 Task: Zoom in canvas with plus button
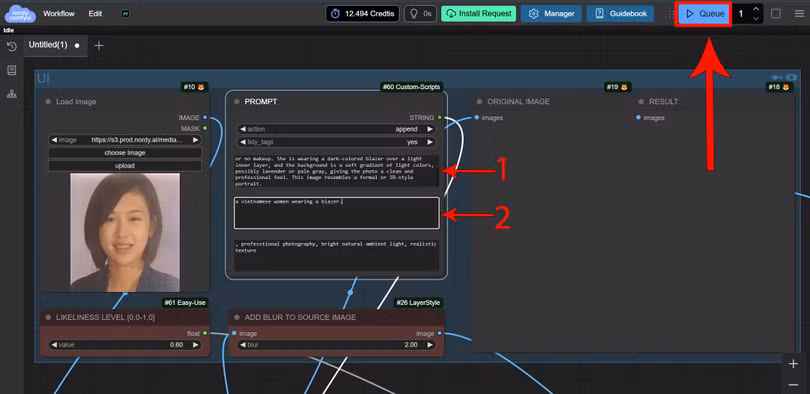click(x=793, y=364)
